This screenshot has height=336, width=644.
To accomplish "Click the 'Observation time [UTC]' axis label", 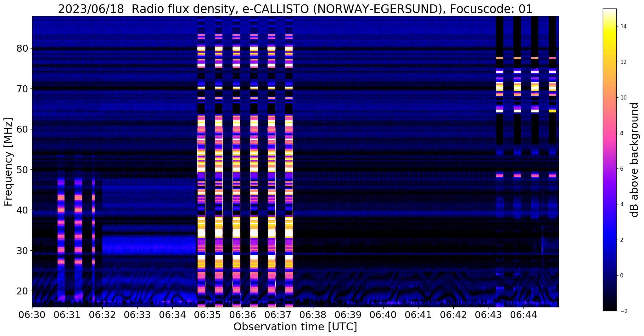I will tap(295, 327).
